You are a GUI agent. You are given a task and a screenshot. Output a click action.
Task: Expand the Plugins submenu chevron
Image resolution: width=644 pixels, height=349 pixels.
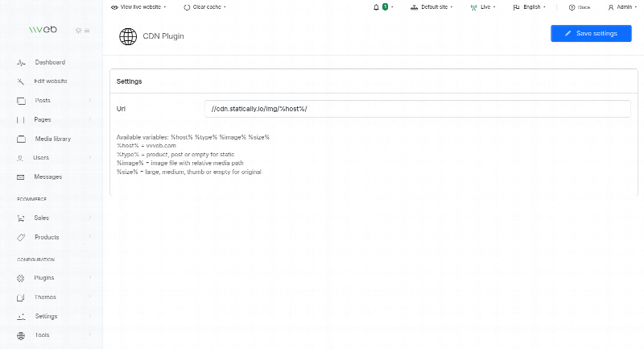tap(90, 278)
